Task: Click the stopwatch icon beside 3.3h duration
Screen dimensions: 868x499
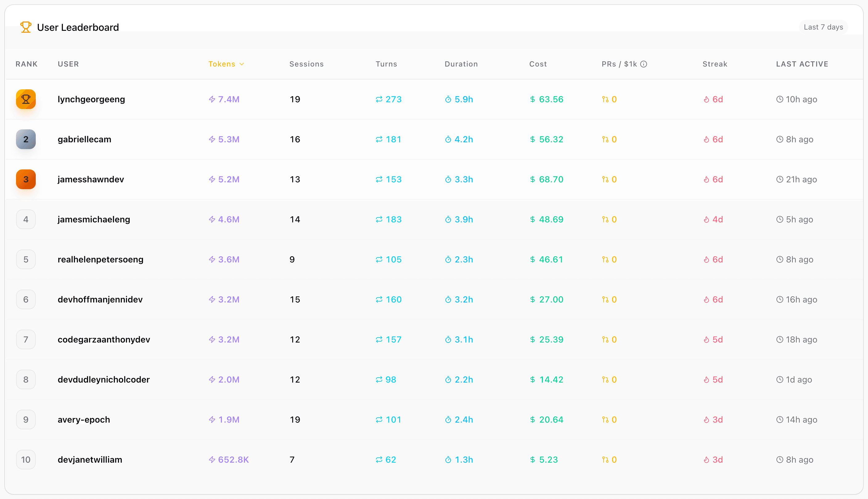Action: (x=448, y=179)
